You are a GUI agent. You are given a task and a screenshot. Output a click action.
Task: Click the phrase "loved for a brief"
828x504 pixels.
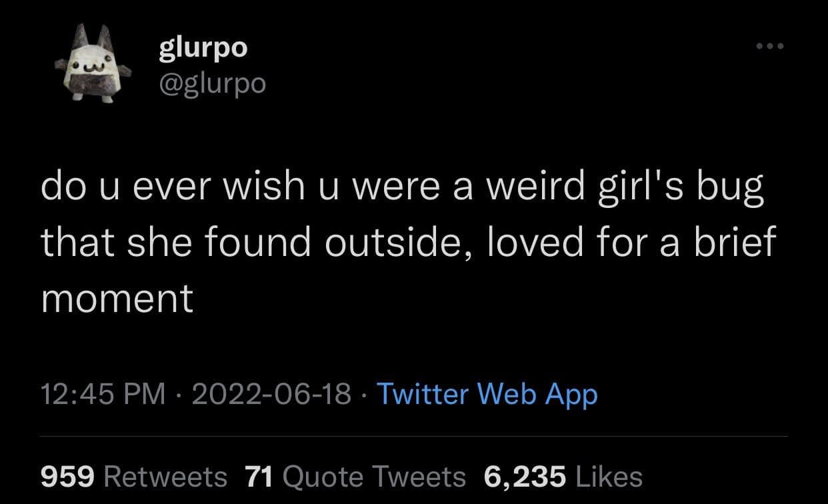(632, 243)
